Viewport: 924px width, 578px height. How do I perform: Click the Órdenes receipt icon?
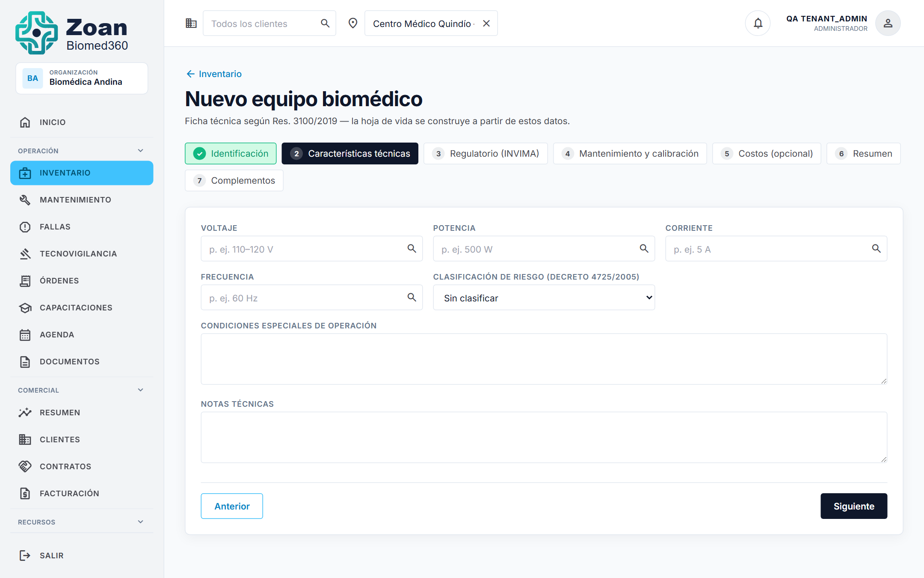tap(25, 281)
